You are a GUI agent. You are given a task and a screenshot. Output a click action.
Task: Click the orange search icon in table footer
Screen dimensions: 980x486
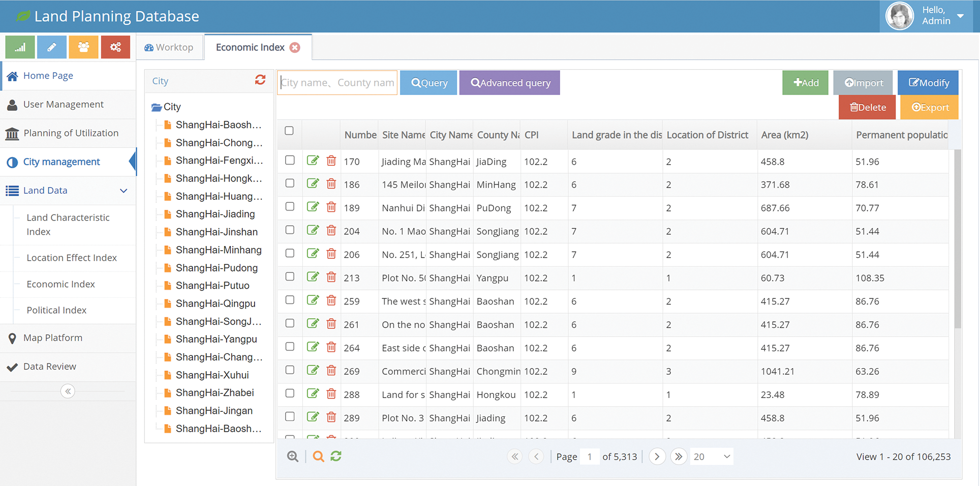coord(318,457)
